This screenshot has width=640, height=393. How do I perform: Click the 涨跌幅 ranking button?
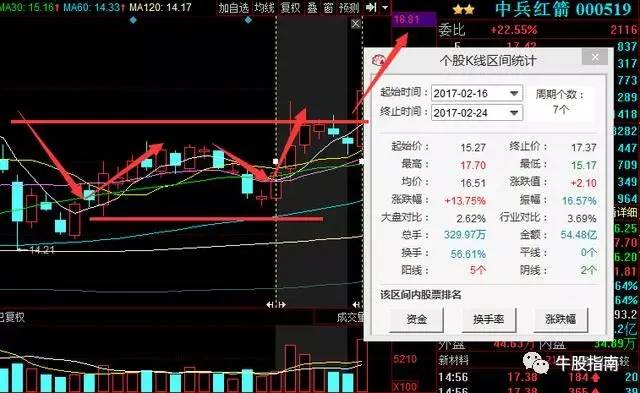point(560,319)
